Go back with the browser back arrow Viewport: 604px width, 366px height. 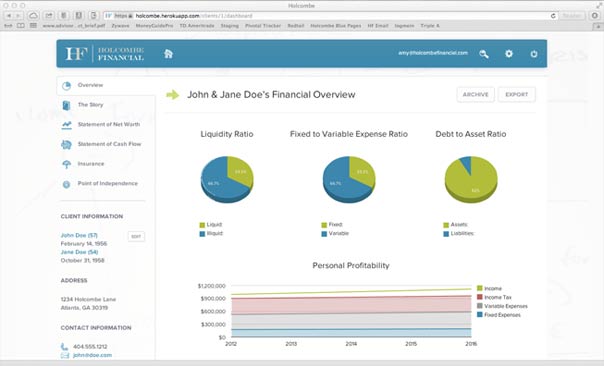click(x=8, y=16)
